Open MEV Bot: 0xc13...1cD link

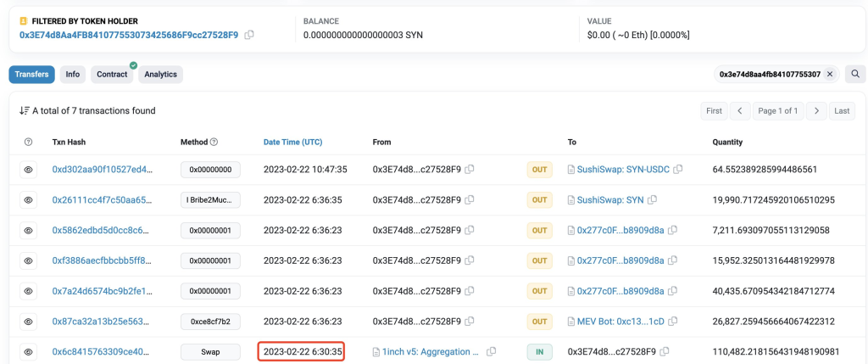point(620,322)
